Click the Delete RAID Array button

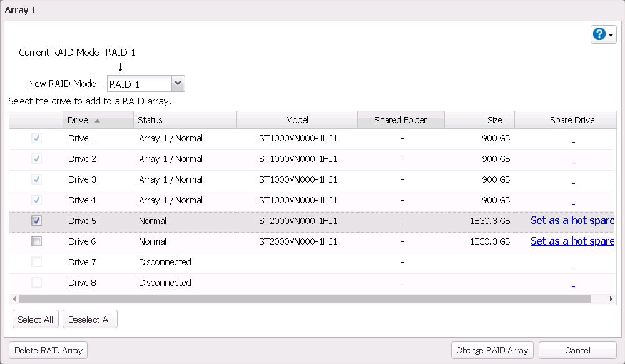tap(48, 350)
